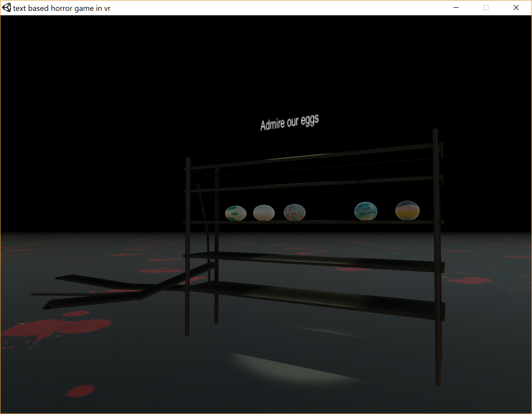This screenshot has width=532, height=414.
Task: Click the pink triangle patterned egg
Action: pyautogui.click(x=295, y=212)
